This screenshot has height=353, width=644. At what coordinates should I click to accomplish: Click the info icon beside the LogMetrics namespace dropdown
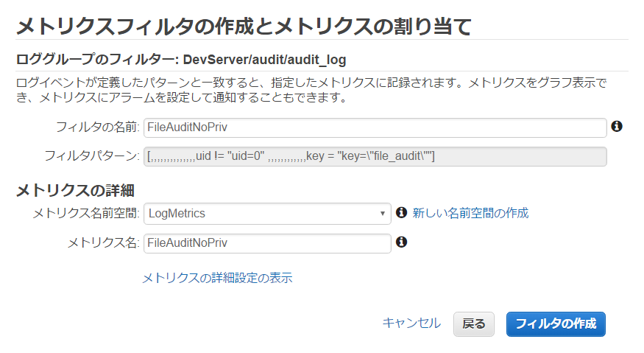pyautogui.click(x=401, y=212)
